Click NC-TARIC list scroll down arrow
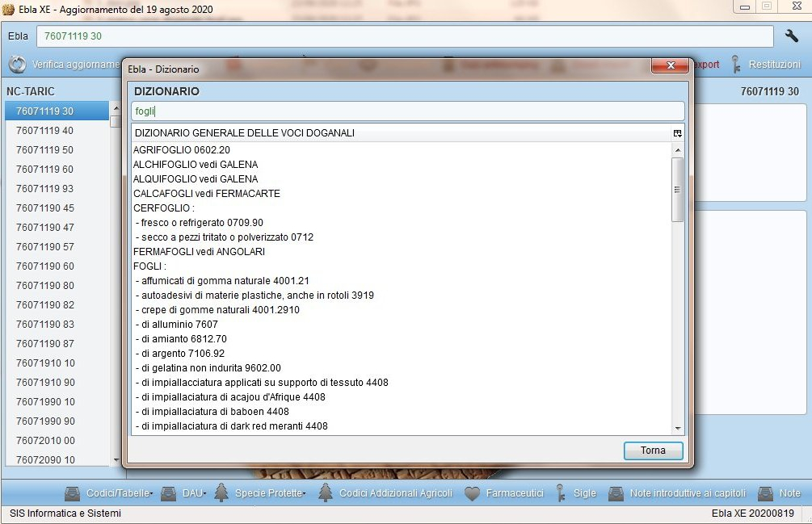Screen dimensions: 812x524 coord(116,460)
